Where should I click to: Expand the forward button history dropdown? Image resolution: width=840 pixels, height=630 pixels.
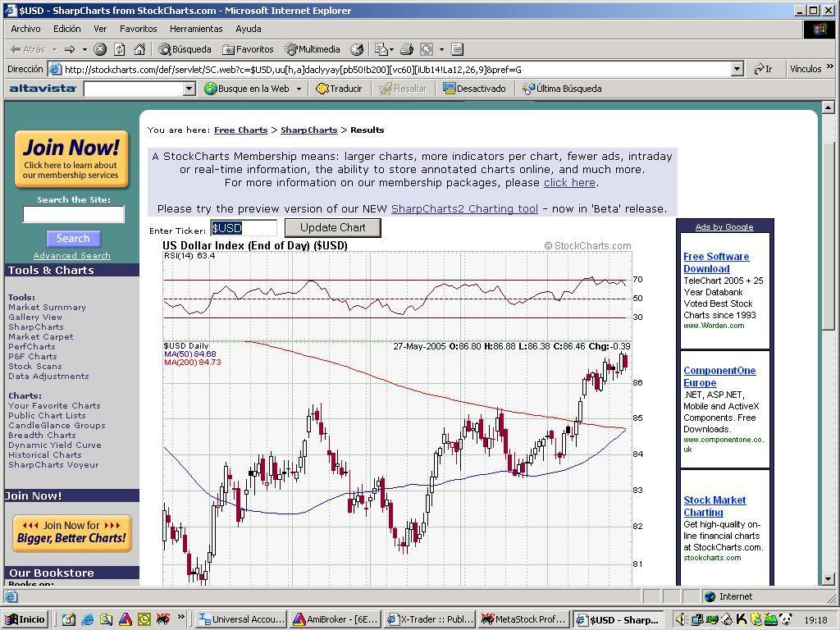tap(84, 49)
